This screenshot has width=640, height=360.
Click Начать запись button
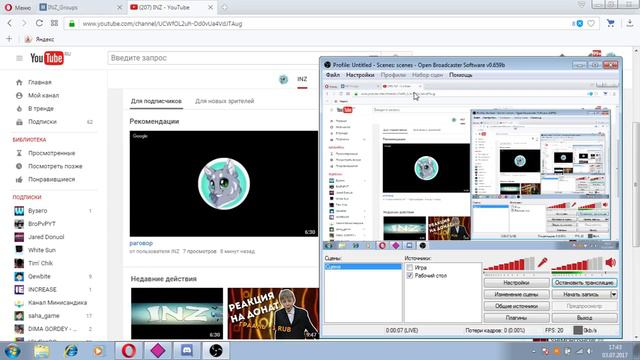581,294
